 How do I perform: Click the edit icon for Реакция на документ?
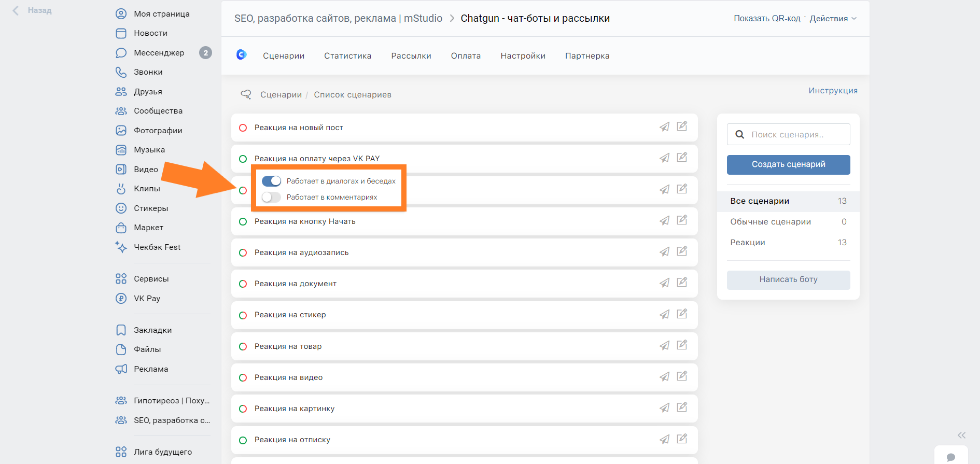pyautogui.click(x=682, y=282)
